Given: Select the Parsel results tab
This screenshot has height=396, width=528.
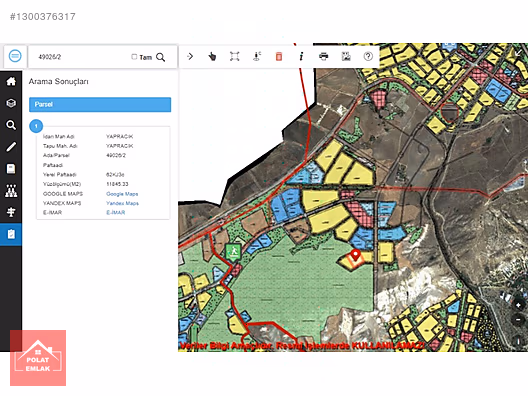Looking at the screenshot, I should pos(100,104).
